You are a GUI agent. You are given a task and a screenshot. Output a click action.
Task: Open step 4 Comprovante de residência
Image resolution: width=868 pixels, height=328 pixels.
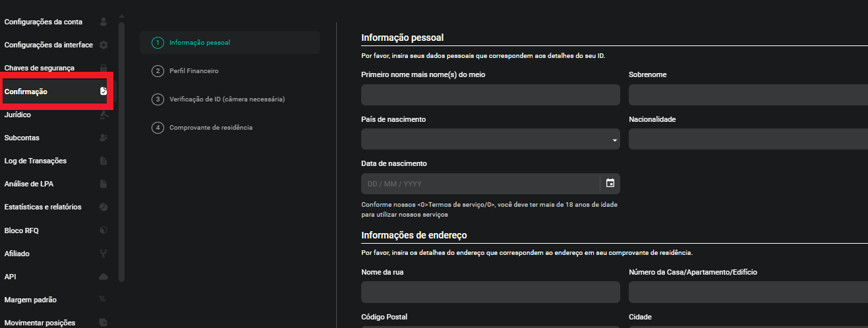pyautogui.click(x=210, y=128)
